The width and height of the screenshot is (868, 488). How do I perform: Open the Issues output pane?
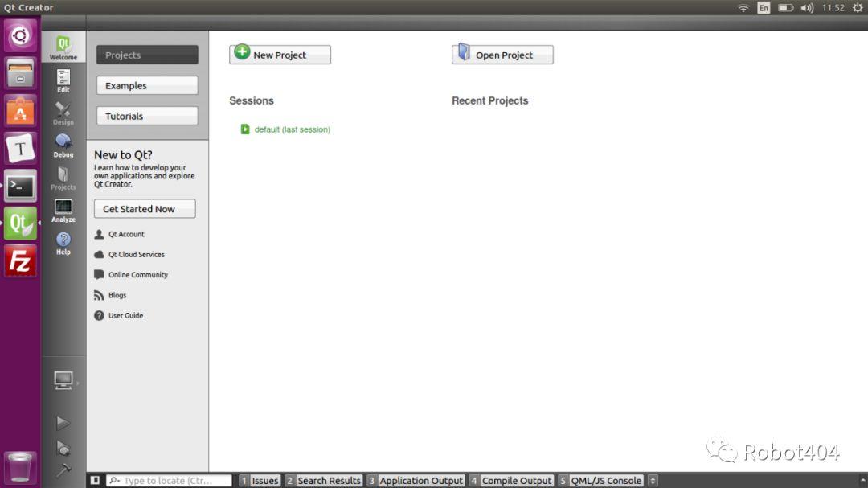click(259, 480)
